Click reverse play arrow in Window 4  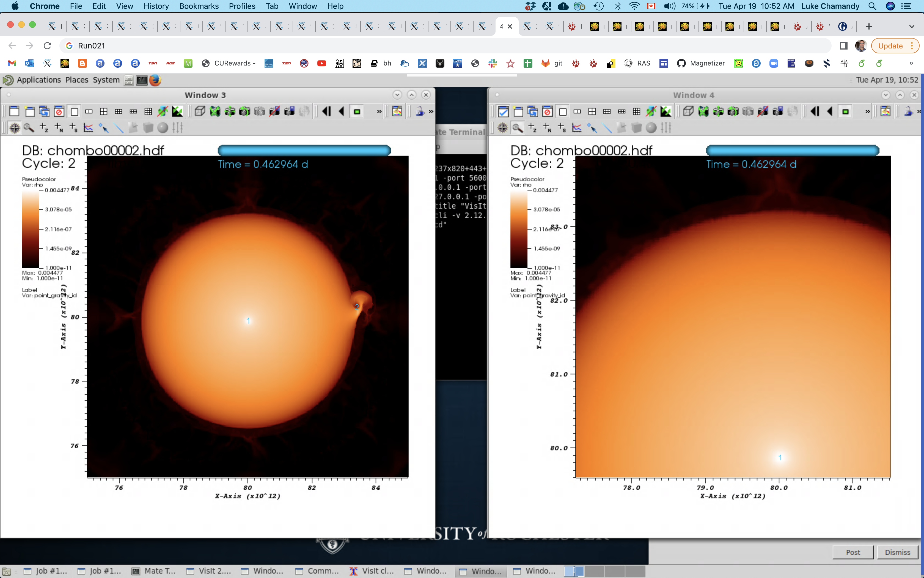[830, 112]
